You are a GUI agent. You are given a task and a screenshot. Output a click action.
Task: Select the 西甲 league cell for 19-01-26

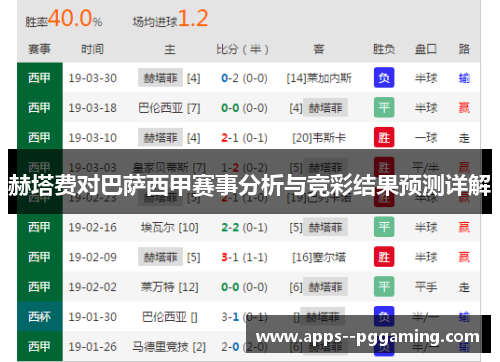pos(40,346)
